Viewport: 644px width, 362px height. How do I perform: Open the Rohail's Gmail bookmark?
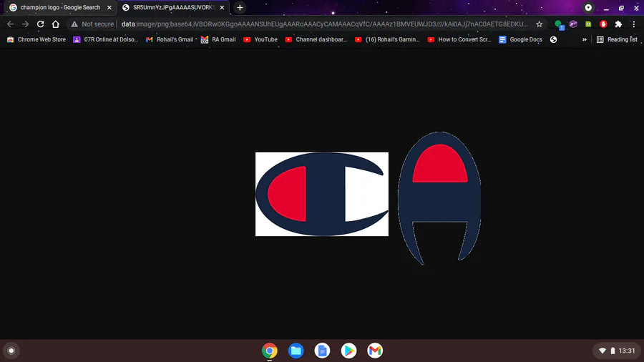170,40
